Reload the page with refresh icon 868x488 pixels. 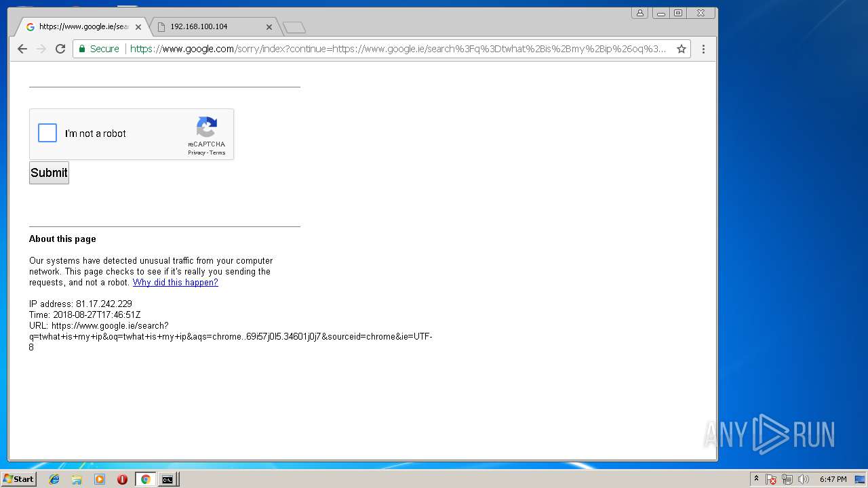tap(60, 49)
